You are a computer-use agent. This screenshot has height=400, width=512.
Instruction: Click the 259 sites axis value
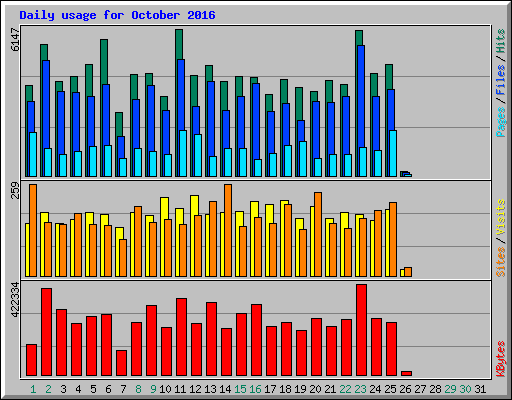16,190
